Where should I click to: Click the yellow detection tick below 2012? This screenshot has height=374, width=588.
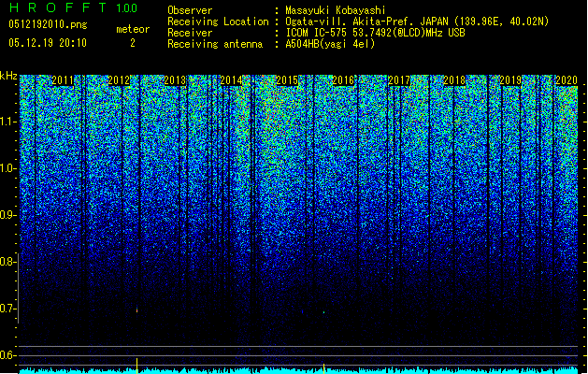click(136, 366)
